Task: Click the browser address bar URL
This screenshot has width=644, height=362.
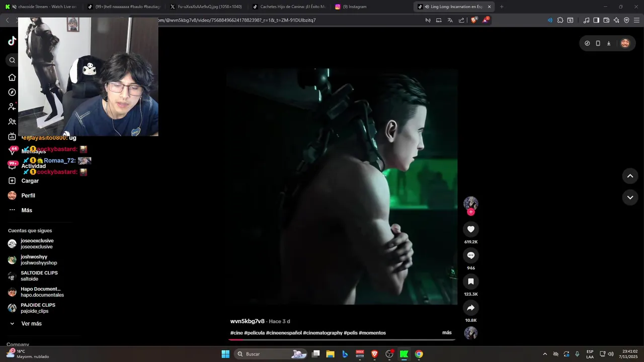Action: coord(236,20)
